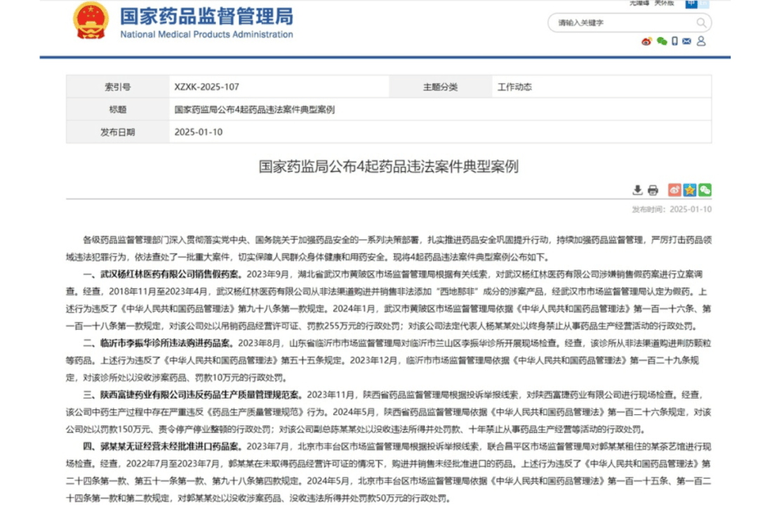Click the text 处罚款50万元的行政处罚
This screenshot has height=532, width=758.
coord(399,498)
